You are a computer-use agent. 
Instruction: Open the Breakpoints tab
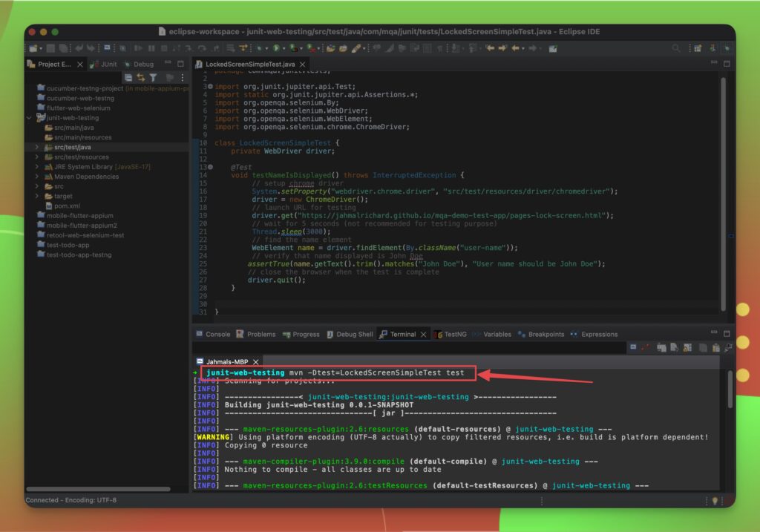click(541, 335)
